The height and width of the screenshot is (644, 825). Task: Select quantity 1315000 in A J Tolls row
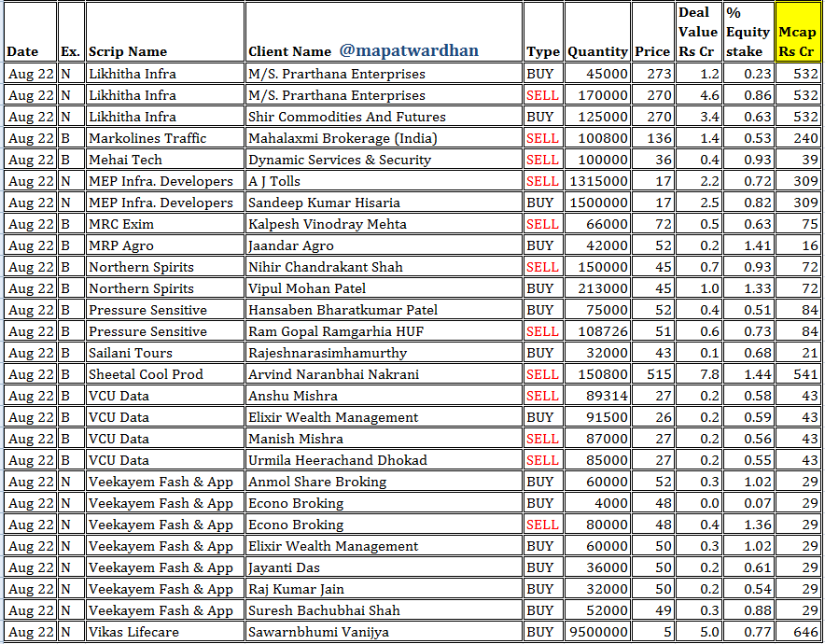pyautogui.click(x=597, y=181)
